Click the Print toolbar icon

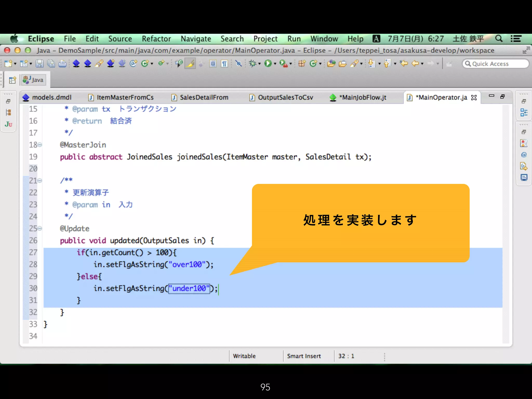(62, 64)
